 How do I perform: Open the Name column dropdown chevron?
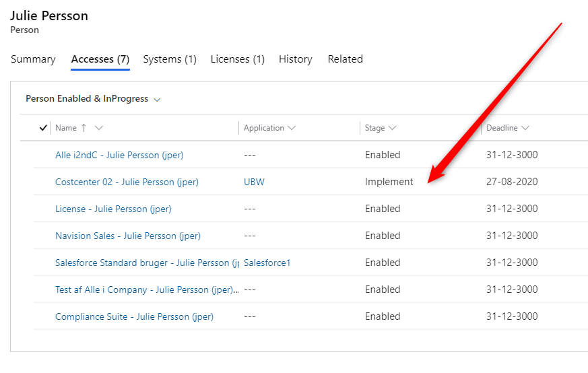point(99,128)
